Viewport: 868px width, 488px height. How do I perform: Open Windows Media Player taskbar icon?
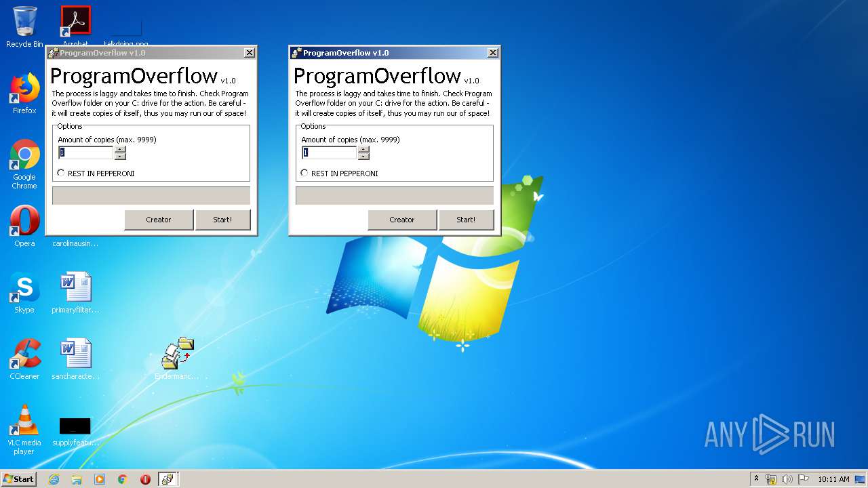point(100,479)
